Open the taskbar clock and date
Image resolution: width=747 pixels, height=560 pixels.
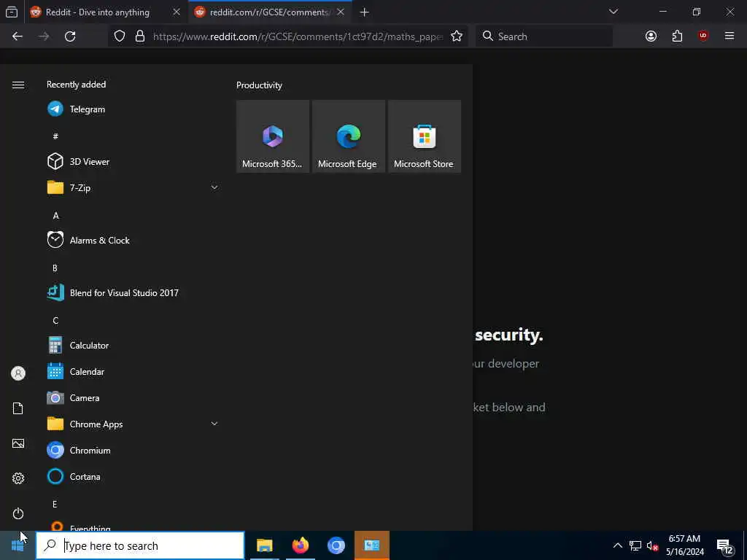(x=684, y=545)
